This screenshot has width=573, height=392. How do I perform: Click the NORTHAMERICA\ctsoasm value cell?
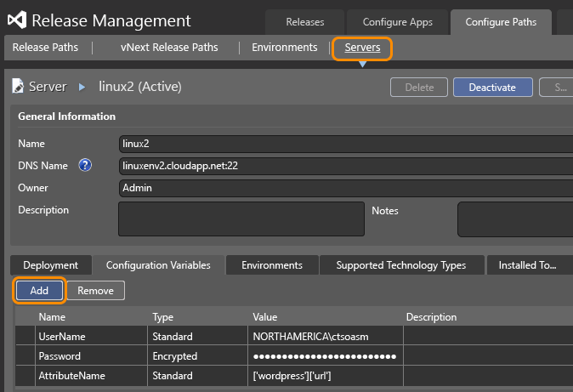click(x=326, y=336)
